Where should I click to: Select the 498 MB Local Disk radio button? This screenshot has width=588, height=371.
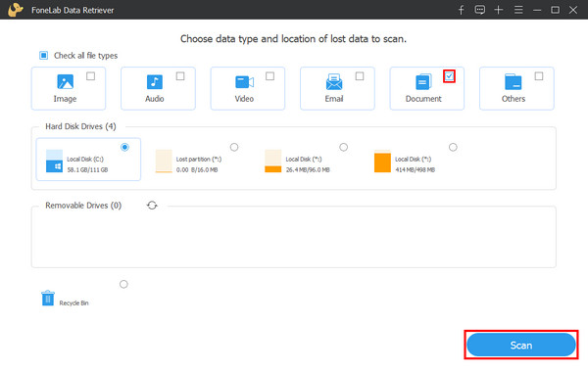[x=453, y=147]
